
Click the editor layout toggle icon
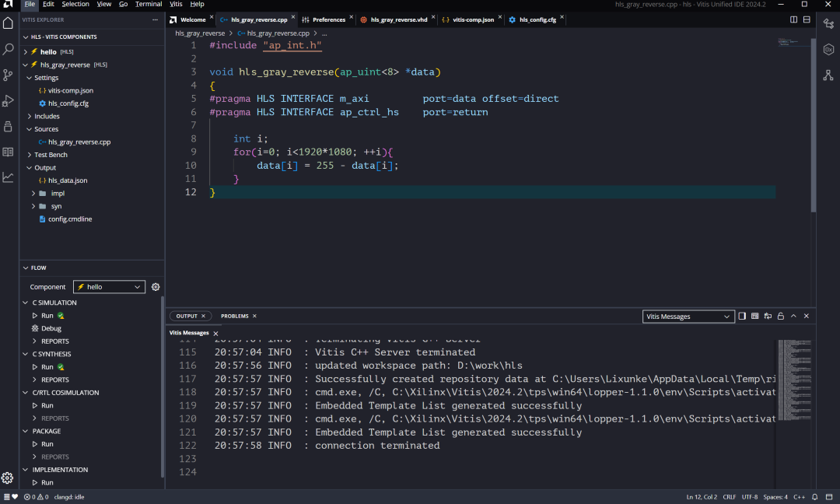click(807, 19)
